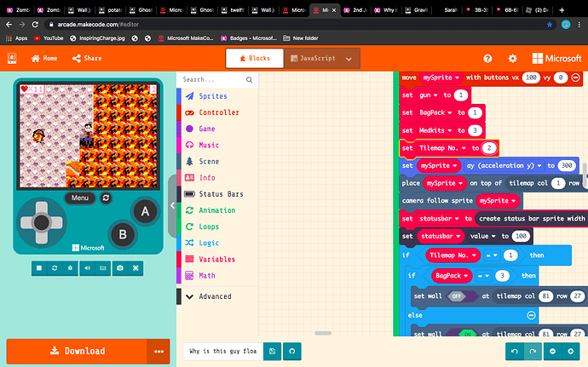Image resolution: width=588 pixels, height=367 pixels.
Task: Stop the simulator
Action: point(39,268)
